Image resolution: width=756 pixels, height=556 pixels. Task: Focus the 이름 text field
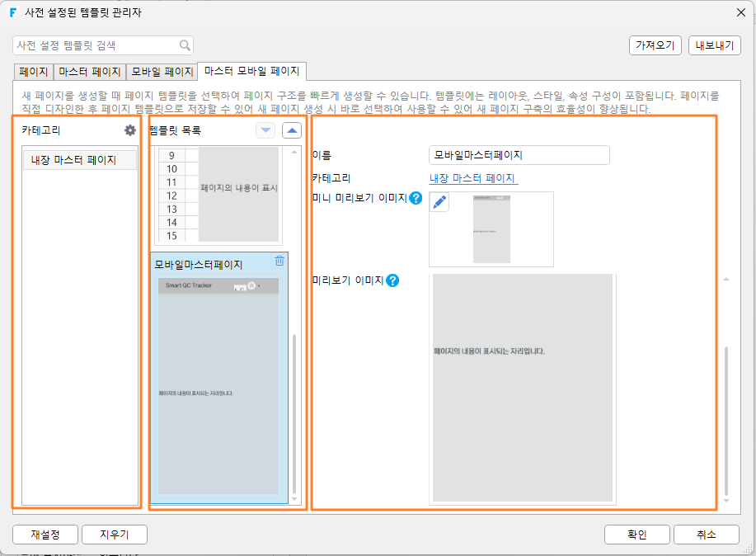(519, 155)
